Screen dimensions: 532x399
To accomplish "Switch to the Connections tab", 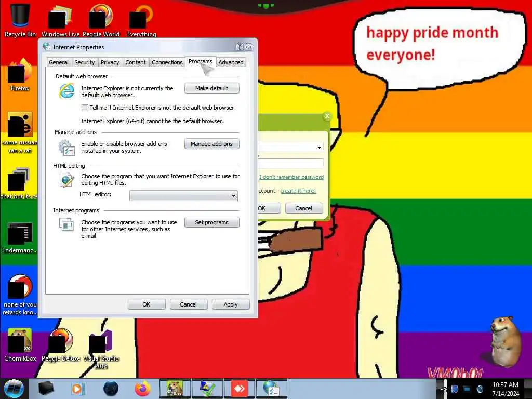I will click(x=167, y=62).
